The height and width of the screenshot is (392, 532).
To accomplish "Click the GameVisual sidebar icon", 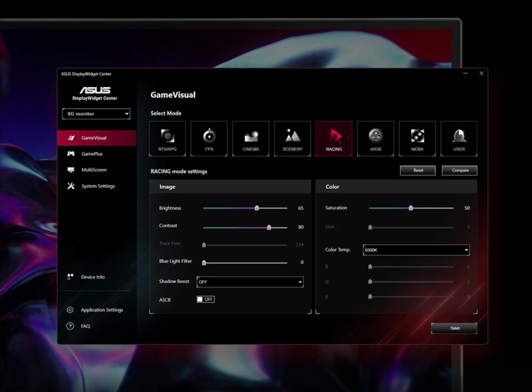I will point(71,138).
